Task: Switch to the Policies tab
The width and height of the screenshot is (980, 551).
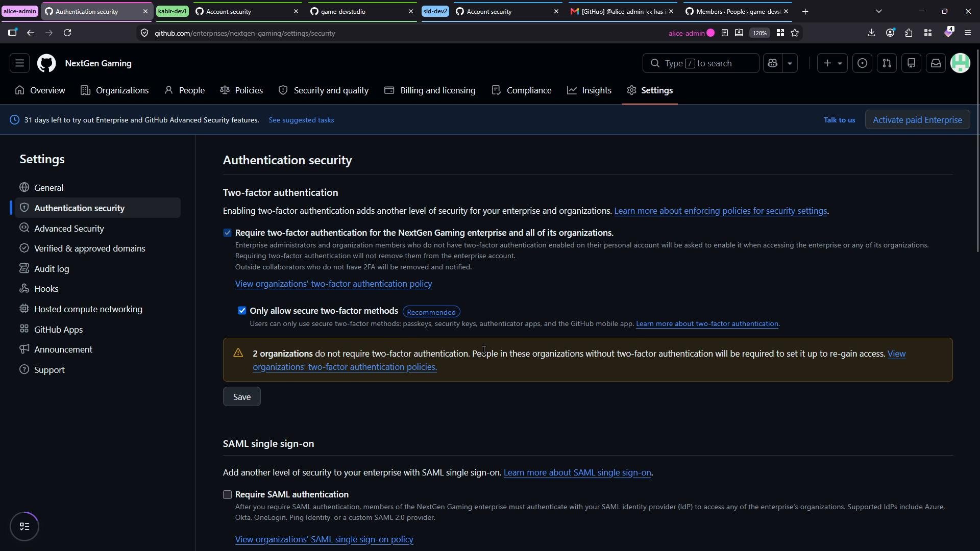Action: [241, 90]
